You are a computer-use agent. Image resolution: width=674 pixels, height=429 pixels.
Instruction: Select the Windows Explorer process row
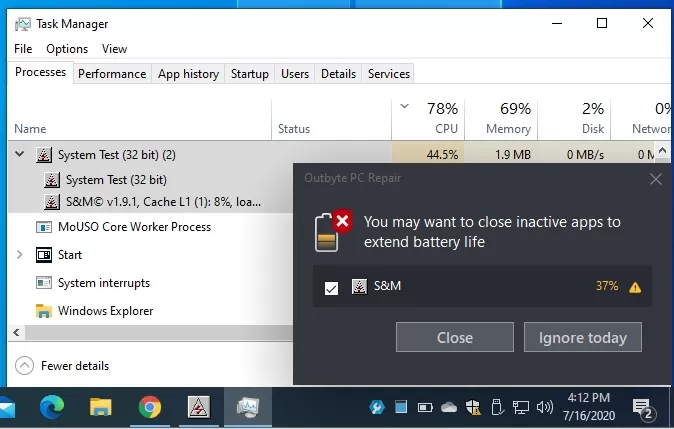click(x=150, y=311)
